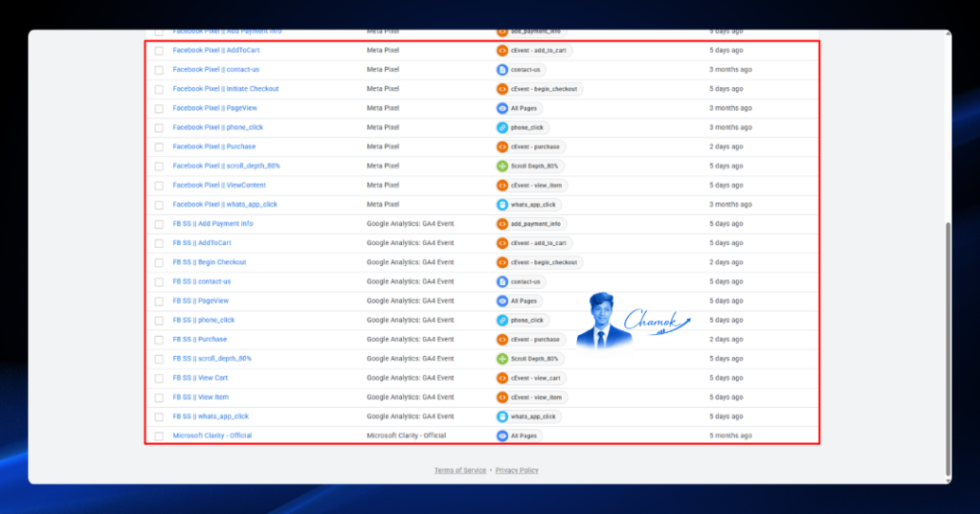Image resolution: width=980 pixels, height=514 pixels.
Task: Click the vertical scrollbar thumb on right
Action: 948,349
